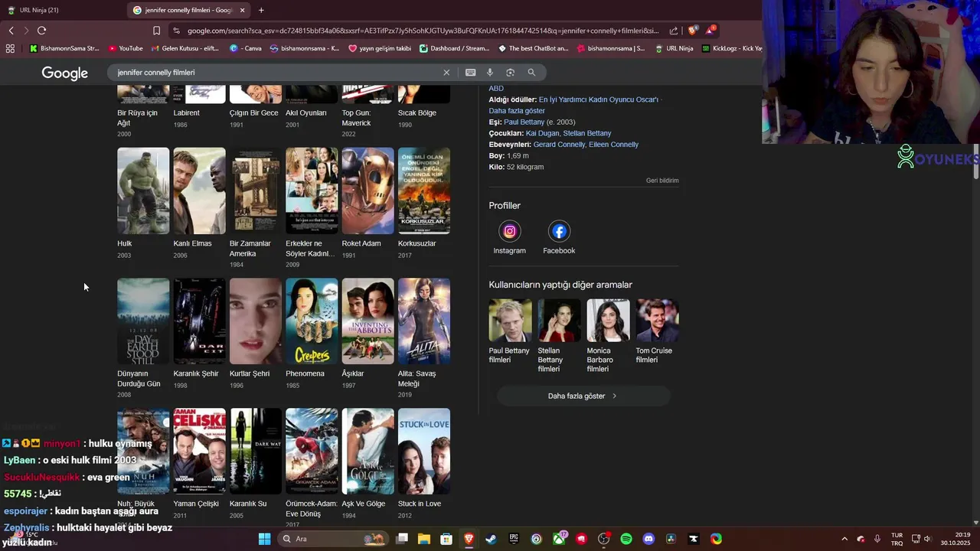Open the on-screen keyboard input tool
This screenshot has width=980, height=551.
pos(470,72)
